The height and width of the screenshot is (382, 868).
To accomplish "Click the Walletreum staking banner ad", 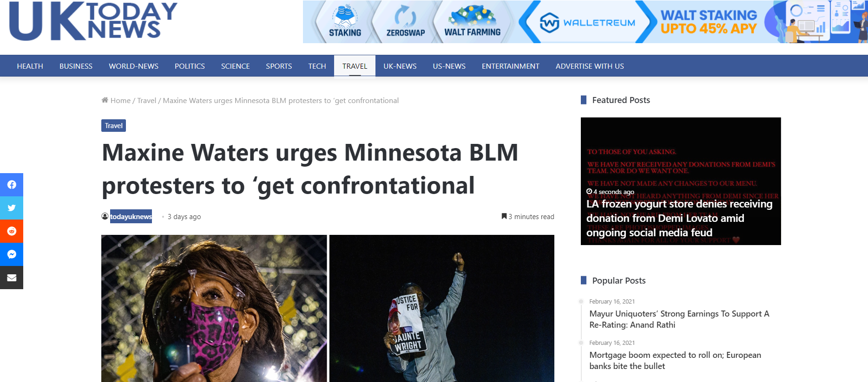I will coord(585,22).
